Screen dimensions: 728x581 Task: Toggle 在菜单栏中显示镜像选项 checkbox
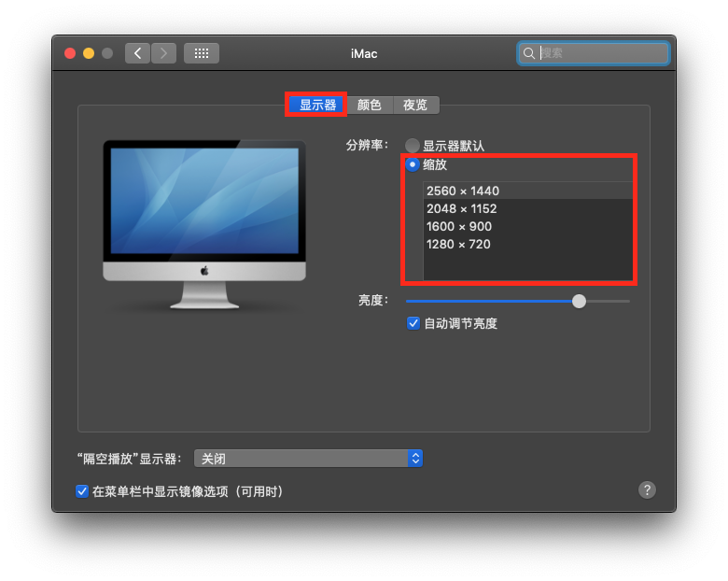pos(82,491)
